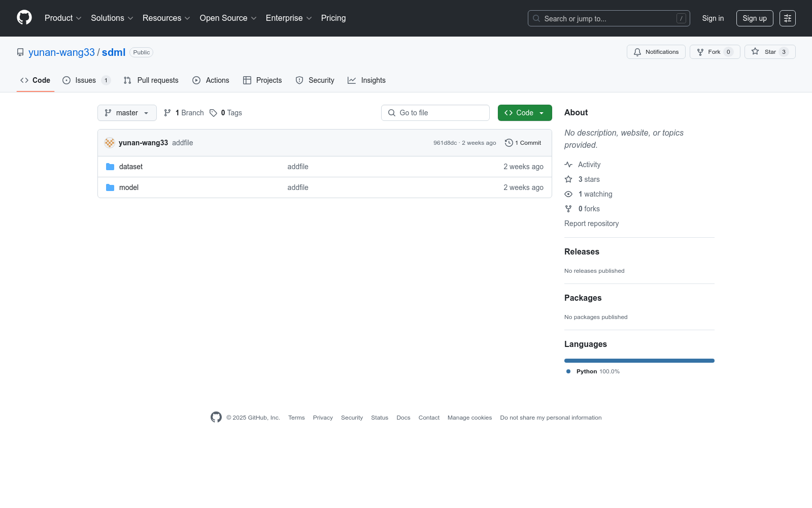Expand the Enterprise menu
Screen dimensions: 812x508
coord(289,18)
